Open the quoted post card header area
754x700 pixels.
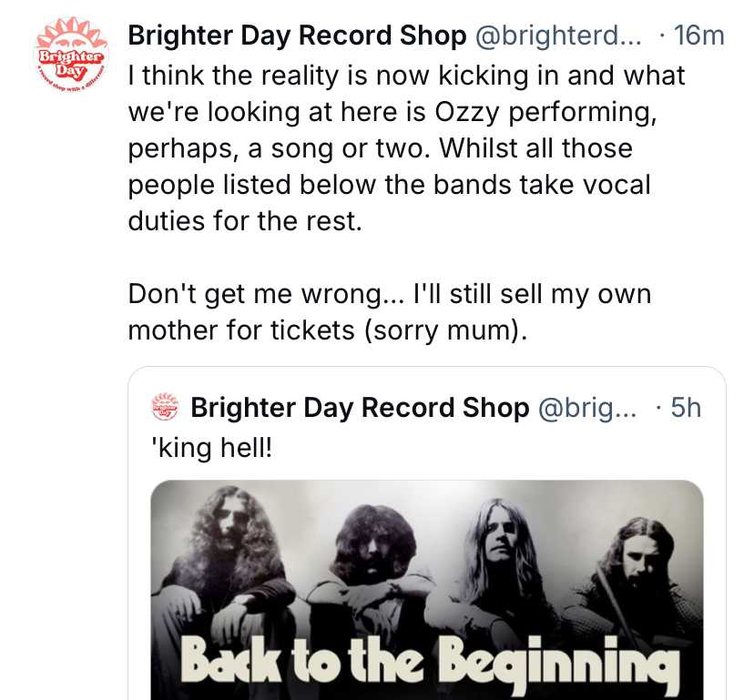426,408
